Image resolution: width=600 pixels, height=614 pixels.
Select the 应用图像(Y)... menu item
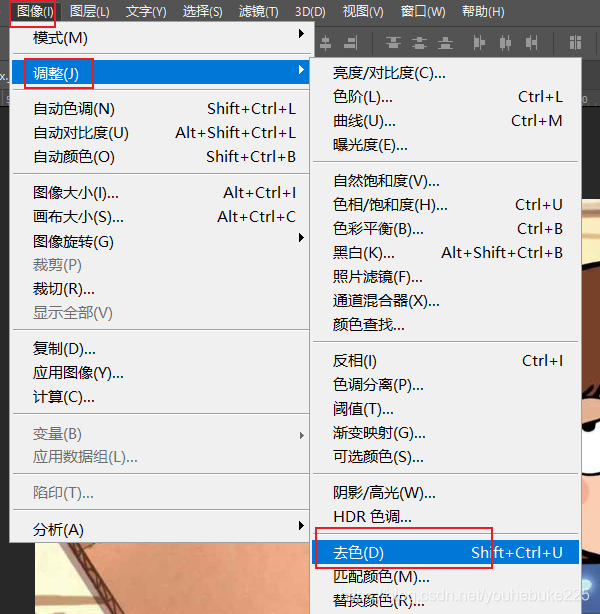click(x=161, y=373)
